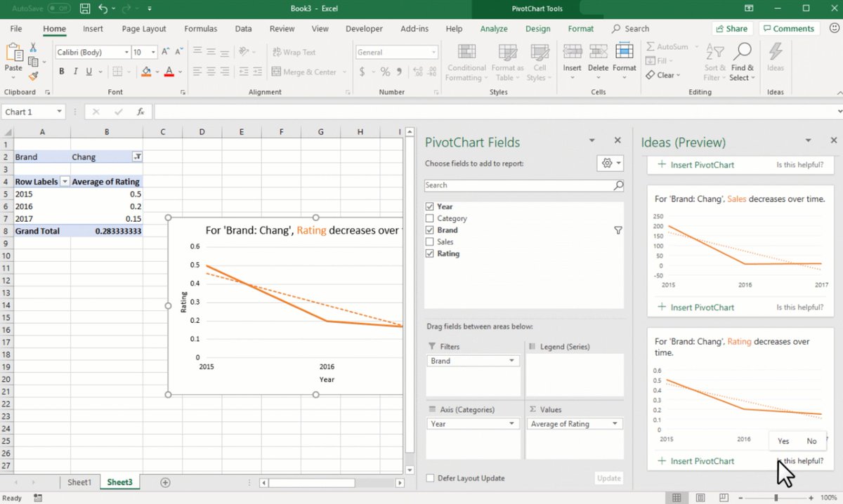Increase font size with large A icon
Screen dimensions: 843x504
(165, 52)
